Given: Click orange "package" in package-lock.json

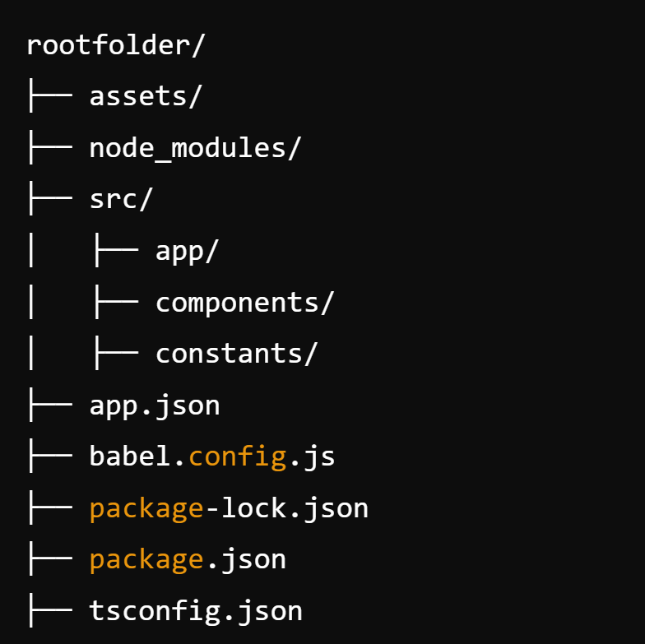Looking at the screenshot, I should 146,509.
